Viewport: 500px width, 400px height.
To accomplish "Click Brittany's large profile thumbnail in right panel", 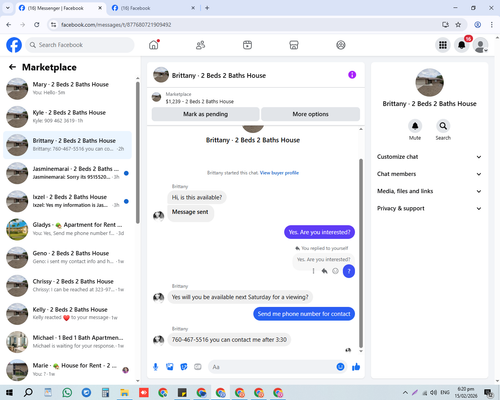I will click(x=429, y=83).
